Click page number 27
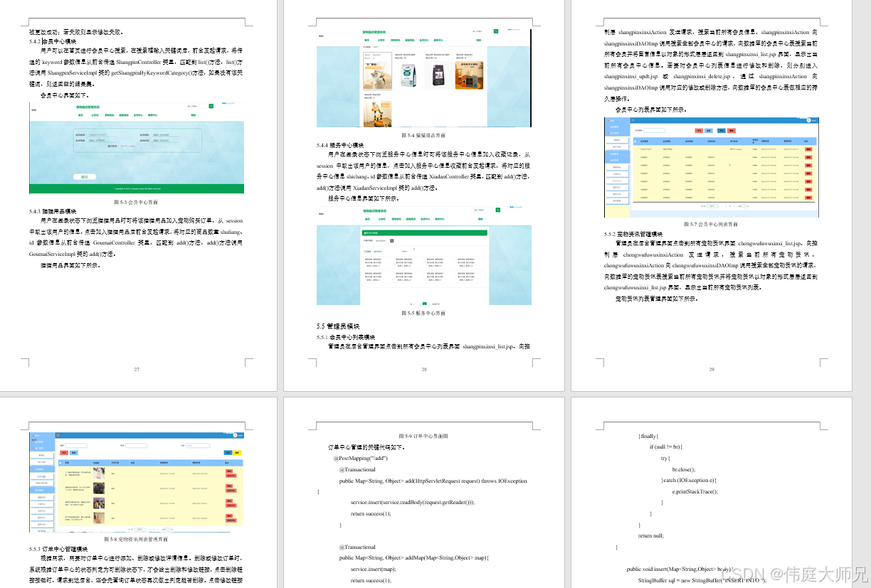Viewport: 871px width, 588px height. tap(137, 369)
